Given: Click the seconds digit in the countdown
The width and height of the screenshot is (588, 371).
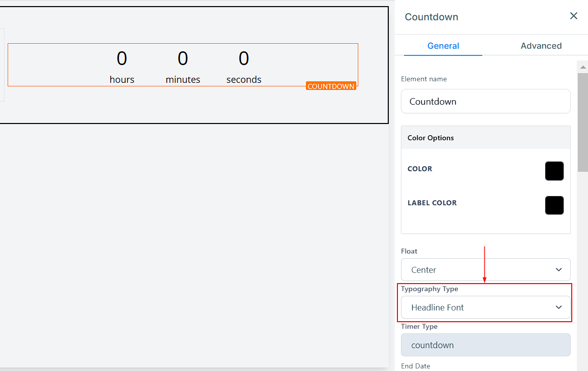Looking at the screenshot, I should pyautogui.click(x=244, y=58).
